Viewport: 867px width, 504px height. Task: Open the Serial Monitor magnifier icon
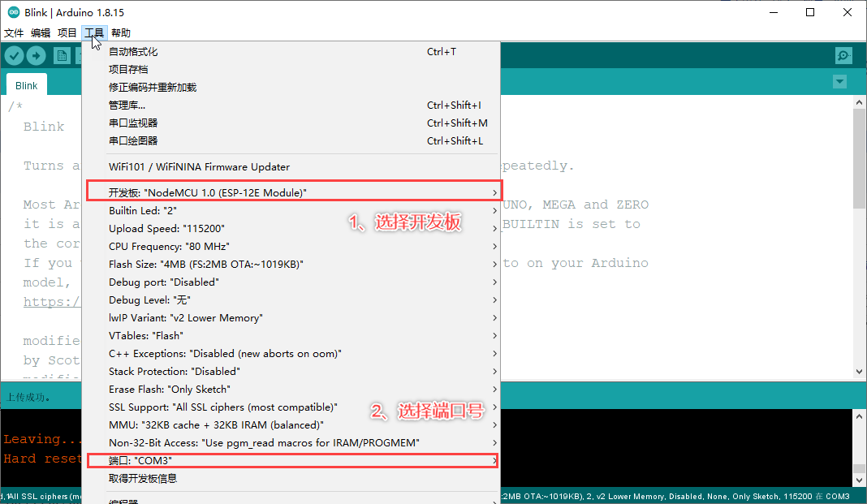(843, 55)
